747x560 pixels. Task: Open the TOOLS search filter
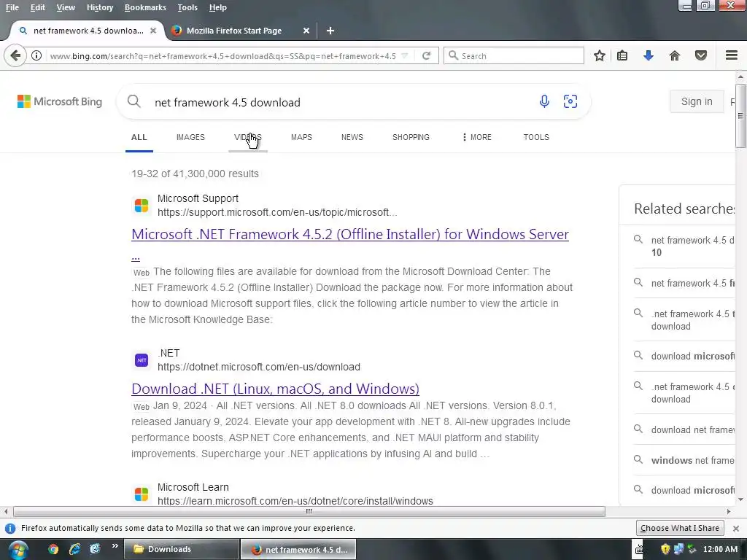pyautogui.click(x=536, y=137)
